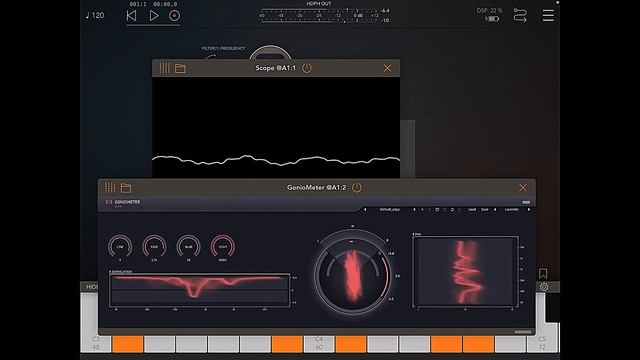This screenshot has height=360, width=640.
Task: Open the hamburger main menu
Action: point(548,16)
